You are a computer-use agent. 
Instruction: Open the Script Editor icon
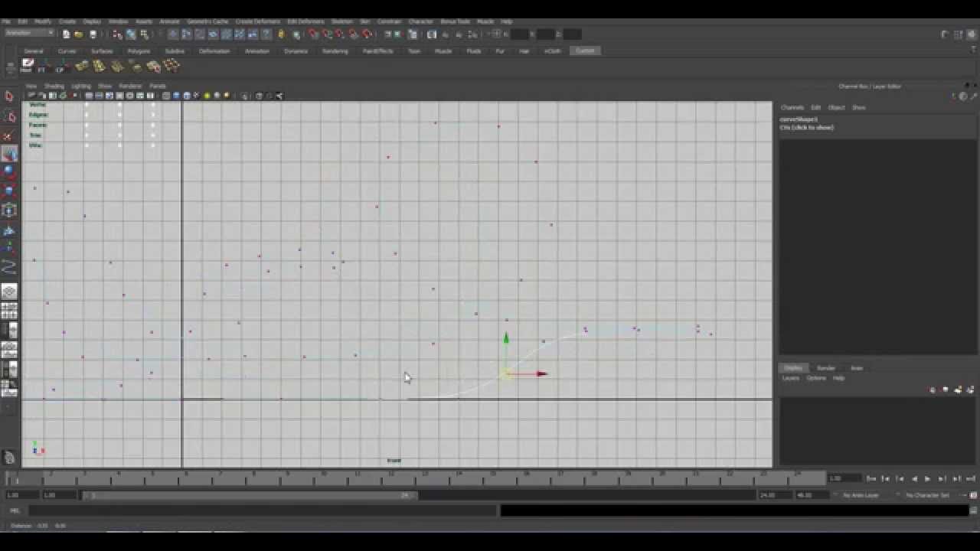(974, 510)
